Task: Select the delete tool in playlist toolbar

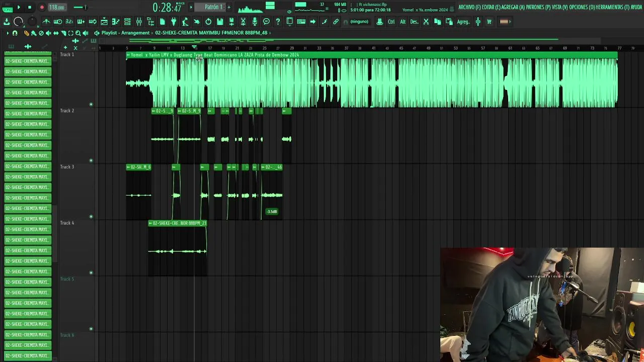Action: (41, 33)
